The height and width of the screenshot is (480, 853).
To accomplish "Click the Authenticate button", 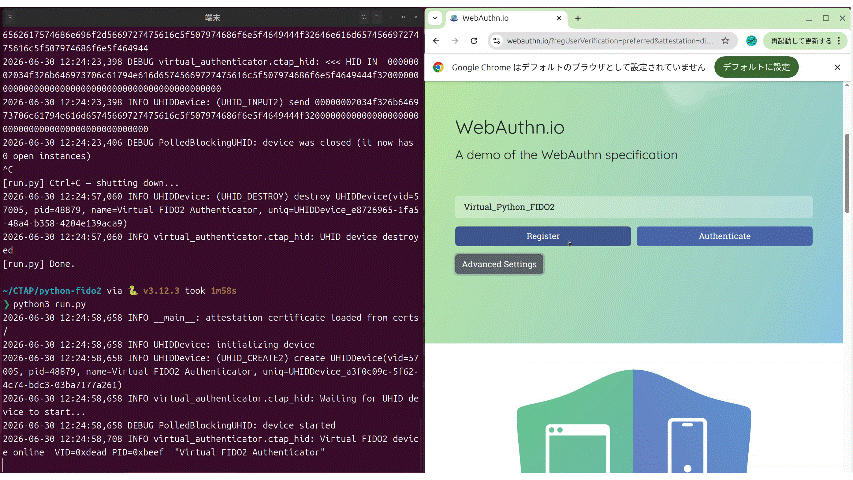I will 725,236.
